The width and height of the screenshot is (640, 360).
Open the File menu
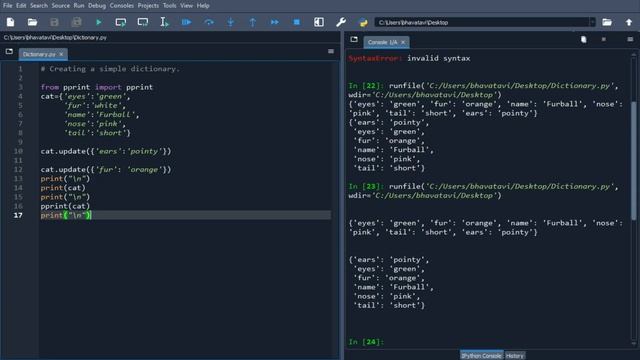[x=7, y=5]
